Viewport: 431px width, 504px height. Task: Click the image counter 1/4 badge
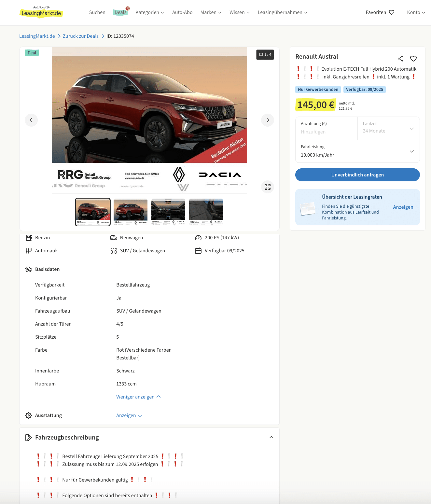click(265, 55)
